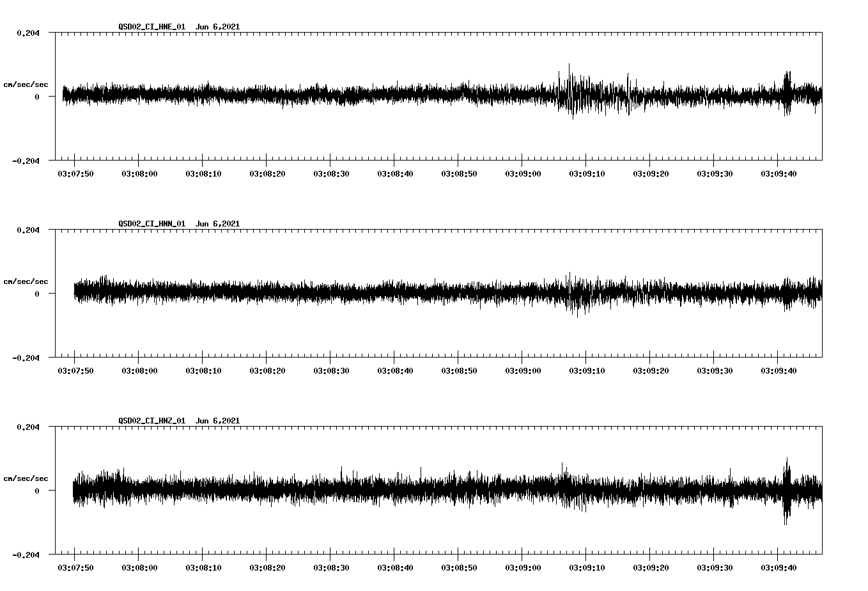This screenshot has height=591, width=868.
Task: Click 03:09:20 time label under HNE plot
Action: coord(651,173)
